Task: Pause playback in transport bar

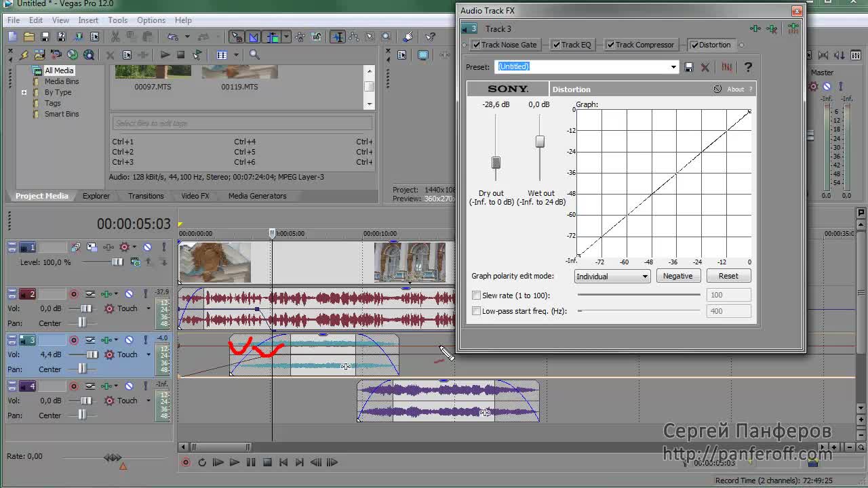Action: (x=251, y=462)
